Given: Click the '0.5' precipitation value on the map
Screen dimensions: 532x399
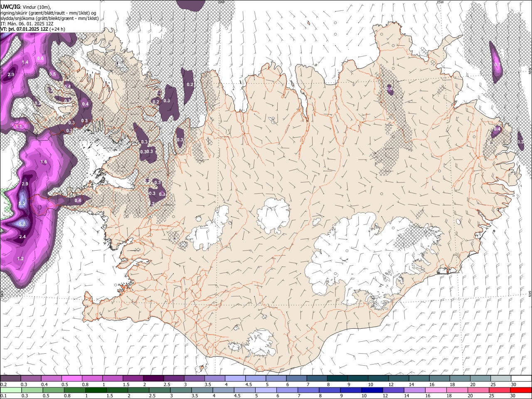Looking at the screenshot, I should [53, 74].
